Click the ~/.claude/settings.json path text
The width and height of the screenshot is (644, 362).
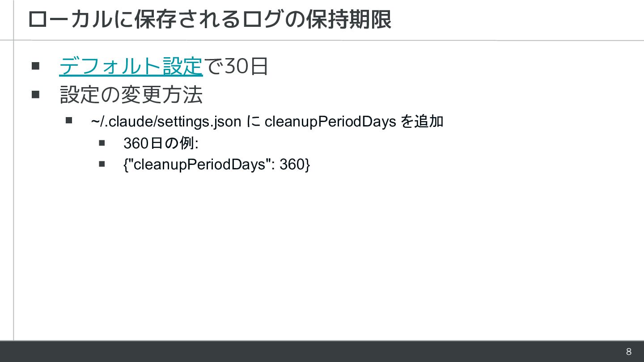tap(166, 121)
